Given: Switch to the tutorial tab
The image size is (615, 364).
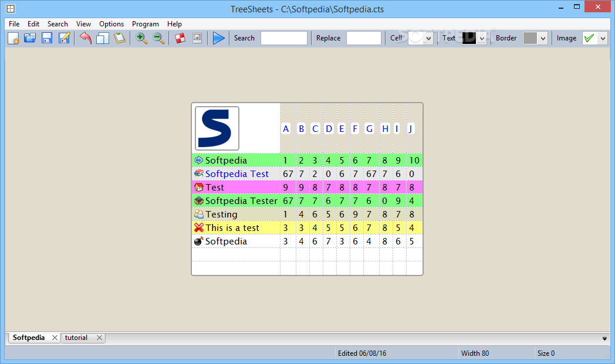Looking at the screenshot, I should coord(76,338).
